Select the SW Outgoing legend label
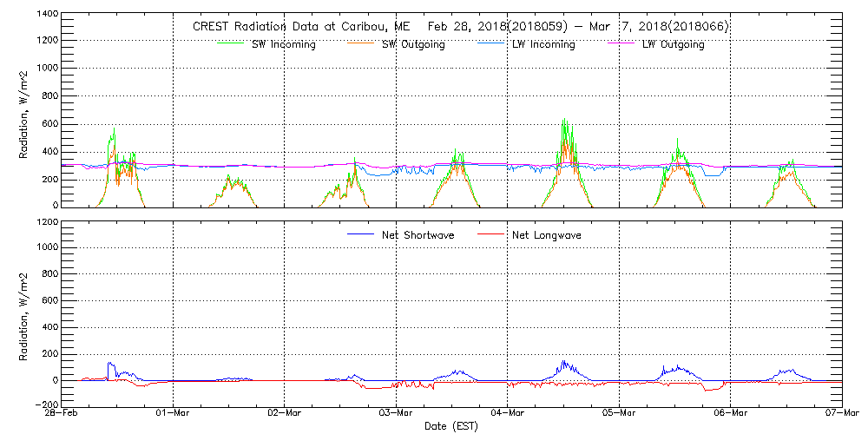The height and width of the screenshot is (434, 868). coord(414,45)
